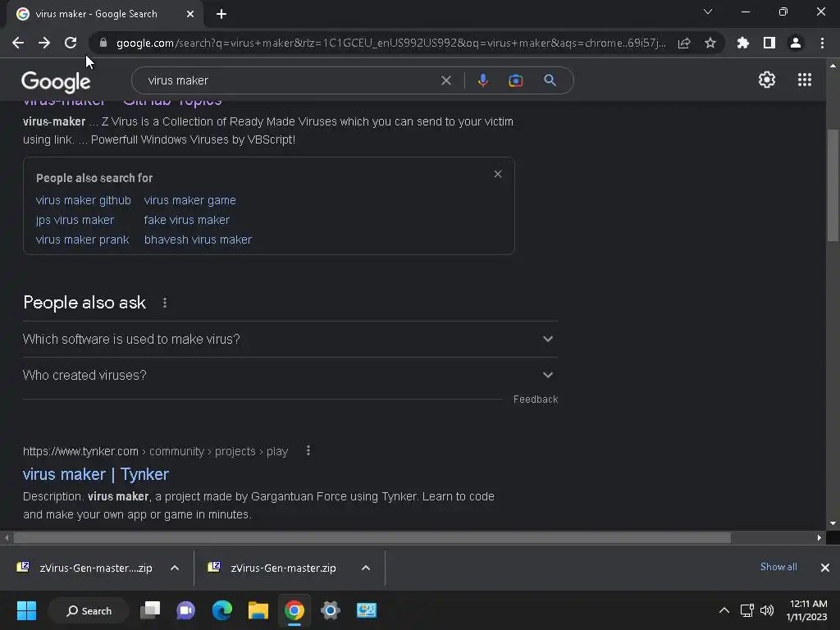The width and height of the screenshot is (840, 630).
Task: Go to the Google homepage via the logo
Action: (56, 81)
